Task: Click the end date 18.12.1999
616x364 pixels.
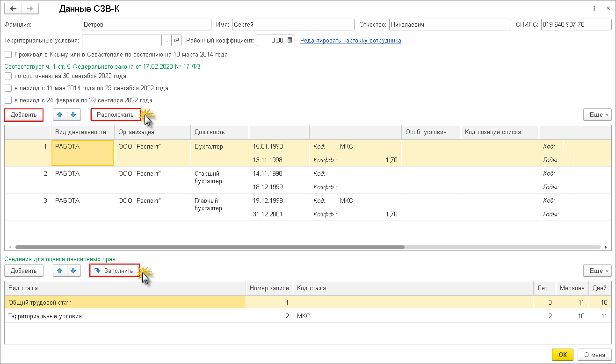Action: click(268, 187)
